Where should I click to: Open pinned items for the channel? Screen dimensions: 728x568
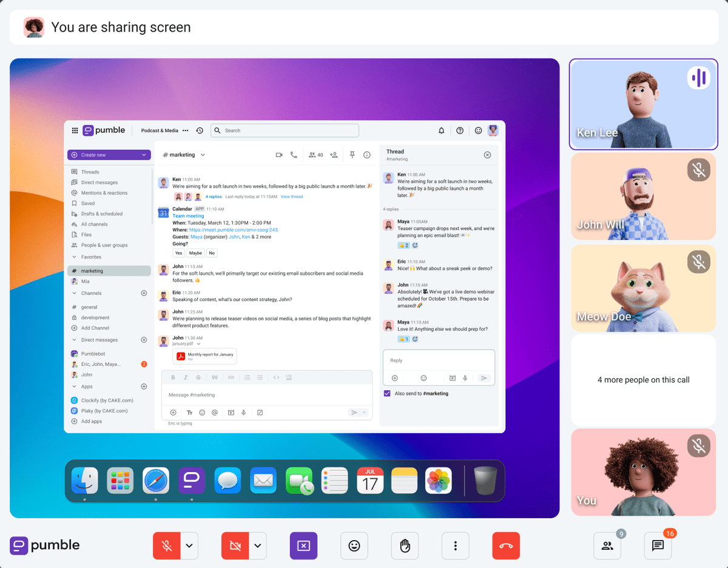[x=352, y=155]
